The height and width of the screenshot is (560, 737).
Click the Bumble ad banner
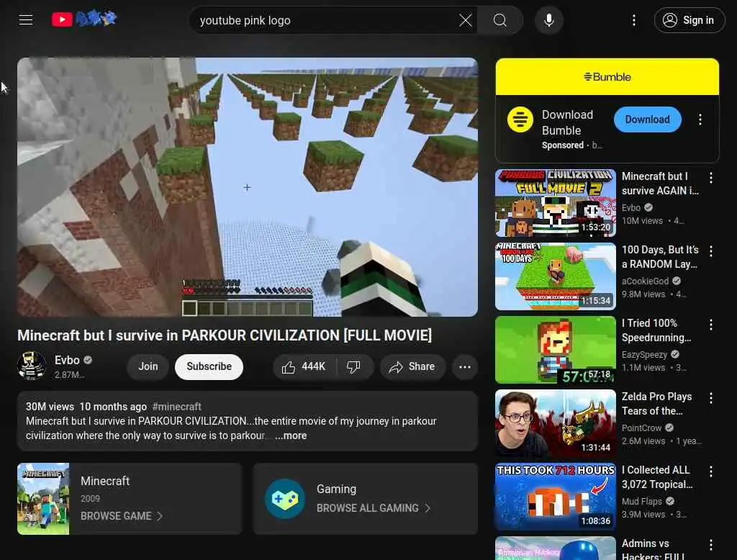(607, 76)
